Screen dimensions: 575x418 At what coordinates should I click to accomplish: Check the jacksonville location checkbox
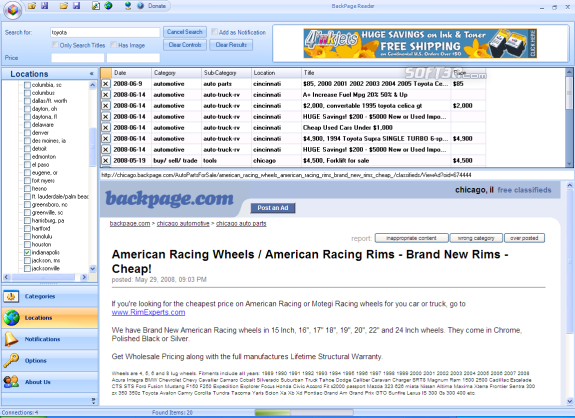pos(27,268)
